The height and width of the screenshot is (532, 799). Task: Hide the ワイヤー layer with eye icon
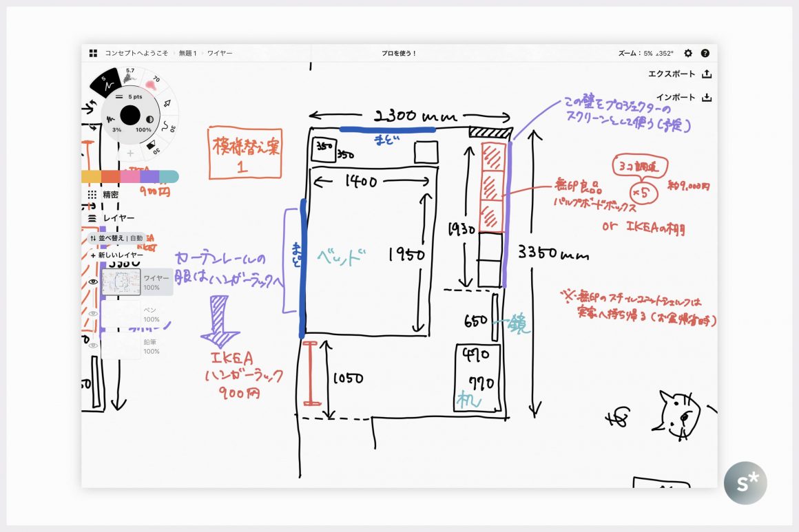93,282
